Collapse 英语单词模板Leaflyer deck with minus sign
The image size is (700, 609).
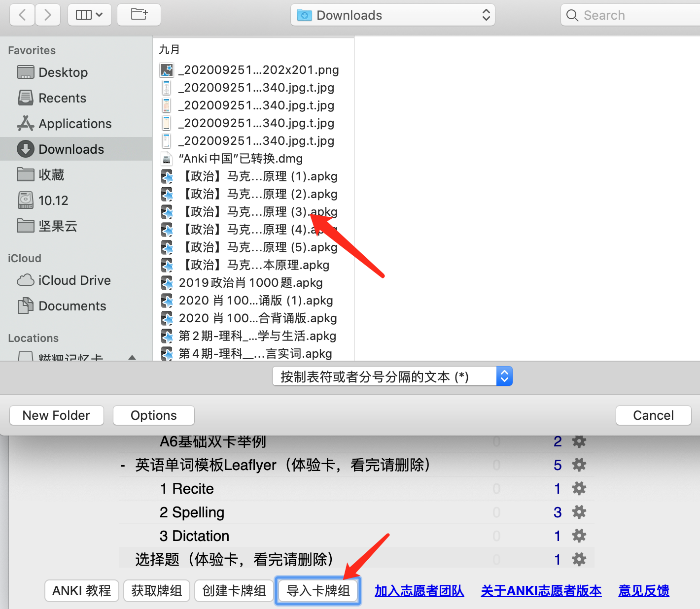coord(123,465)
